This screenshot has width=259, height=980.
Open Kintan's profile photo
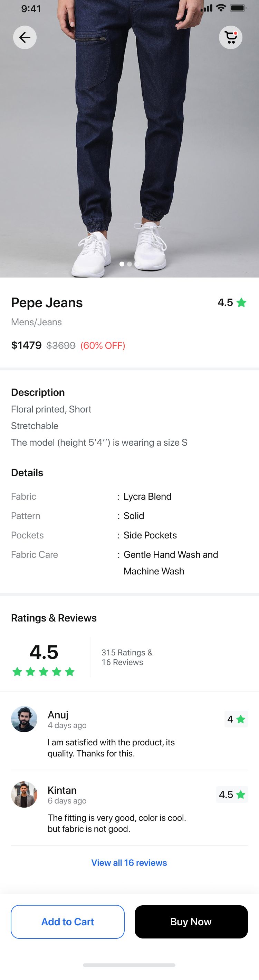(x=24, y=795)
